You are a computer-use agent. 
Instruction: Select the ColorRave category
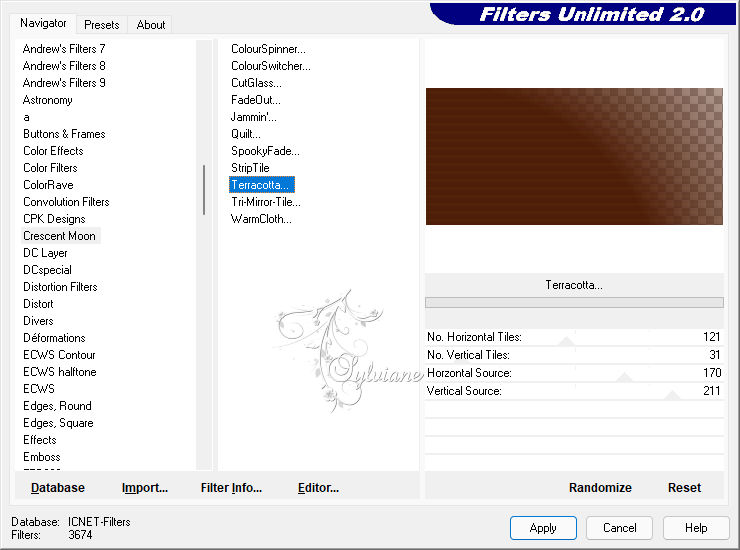pos(48,185)
